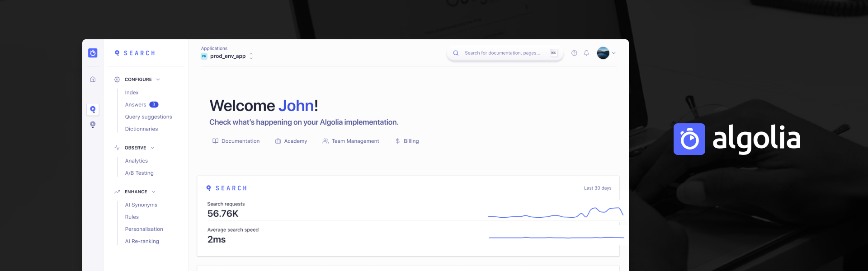Image resolution: width=868 pixels, height=271 pixels.
Task: Click the beta badge next to Answers
Action: pyautogui.click(x=154, y=105)
